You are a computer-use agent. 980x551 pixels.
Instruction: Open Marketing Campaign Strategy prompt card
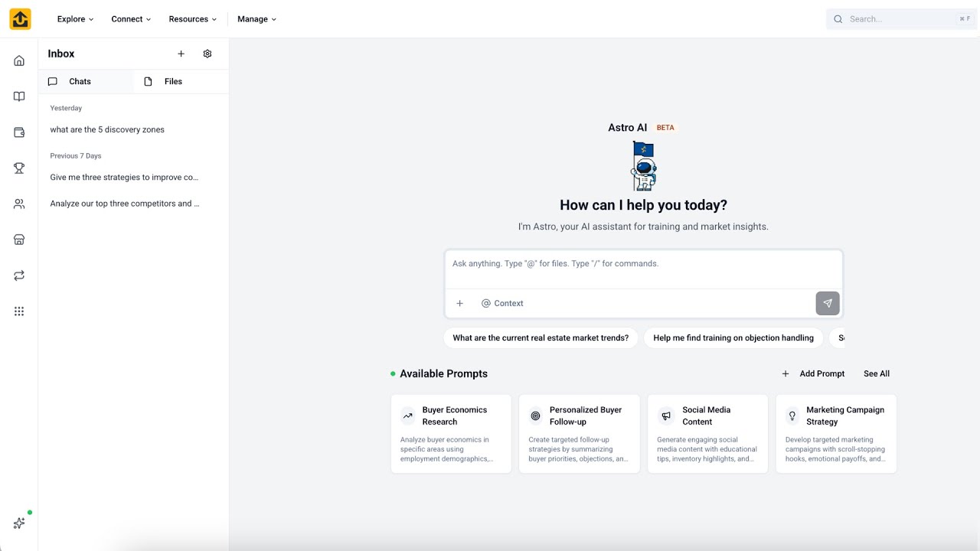(836, 434)
